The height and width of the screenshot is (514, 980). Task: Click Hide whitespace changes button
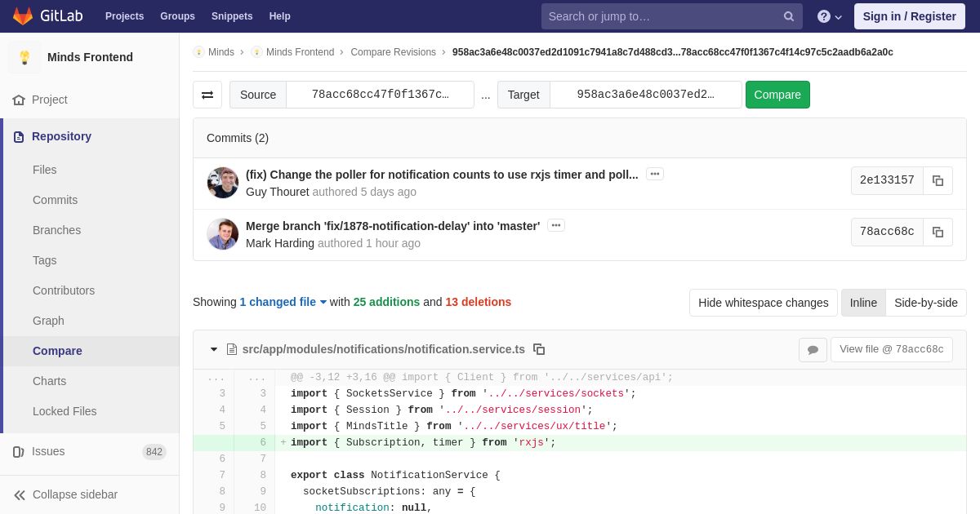pos(763,303)
